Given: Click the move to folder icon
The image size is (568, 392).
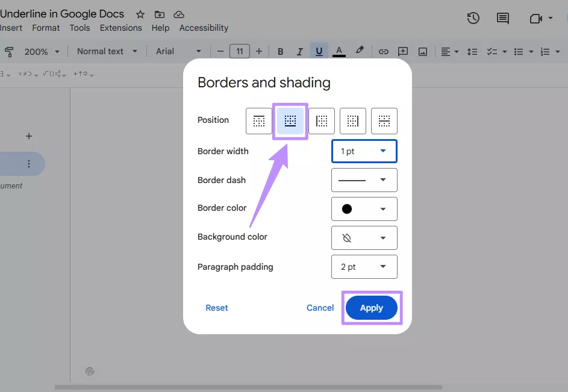Looking at the screenshot, I should coord(159,14).
